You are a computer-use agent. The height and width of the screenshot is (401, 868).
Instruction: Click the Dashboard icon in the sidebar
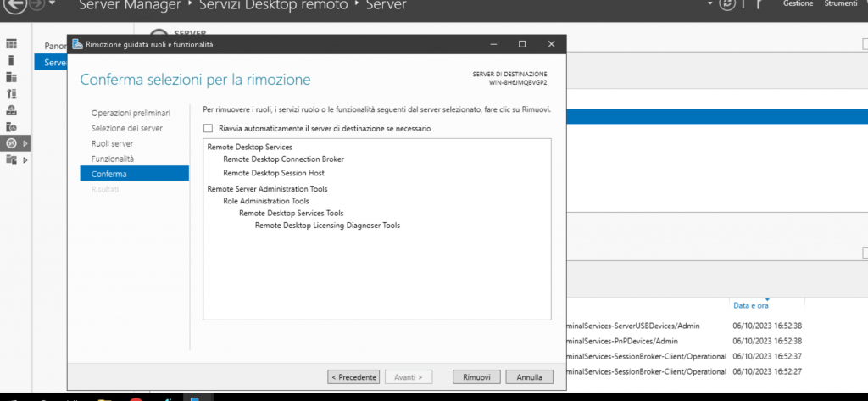[x=12, y=44]
